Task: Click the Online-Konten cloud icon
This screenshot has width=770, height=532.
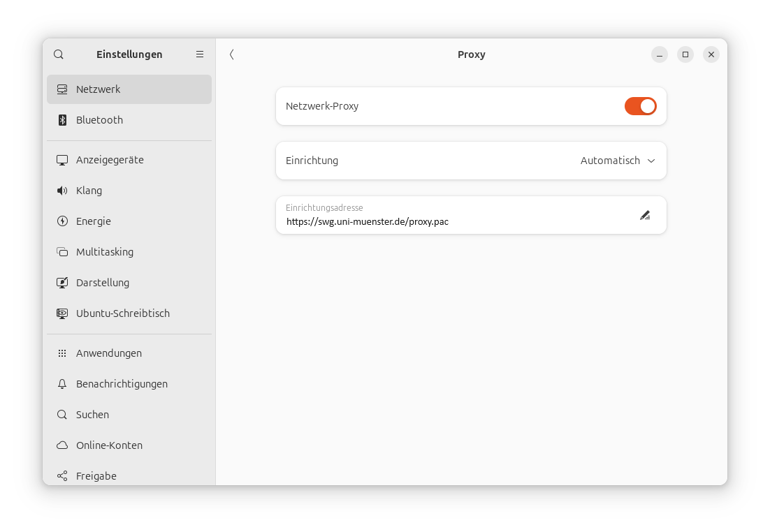Action: 62,445
